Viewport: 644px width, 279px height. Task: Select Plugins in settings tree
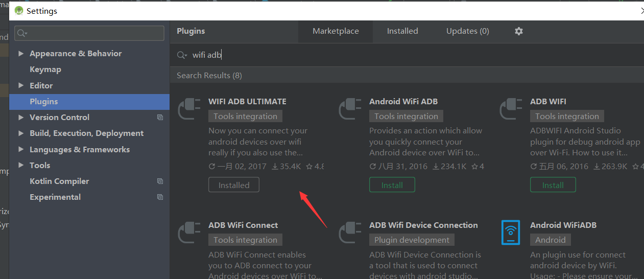[89, 102]
